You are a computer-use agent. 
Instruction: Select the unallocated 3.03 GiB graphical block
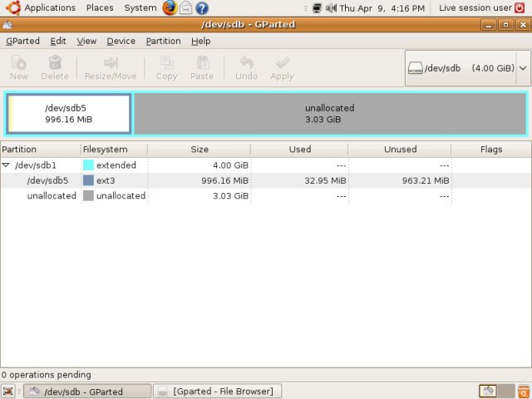(329, 114)
